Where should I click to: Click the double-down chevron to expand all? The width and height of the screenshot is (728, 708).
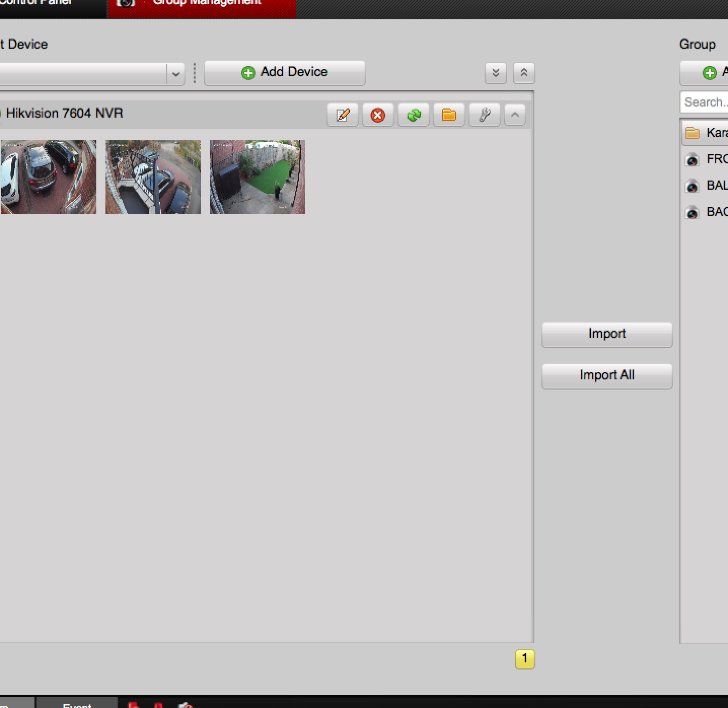(x=495, y=73)
